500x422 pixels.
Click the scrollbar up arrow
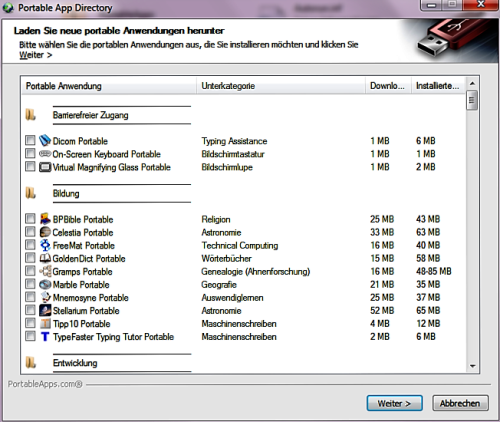tap(472, 83)
